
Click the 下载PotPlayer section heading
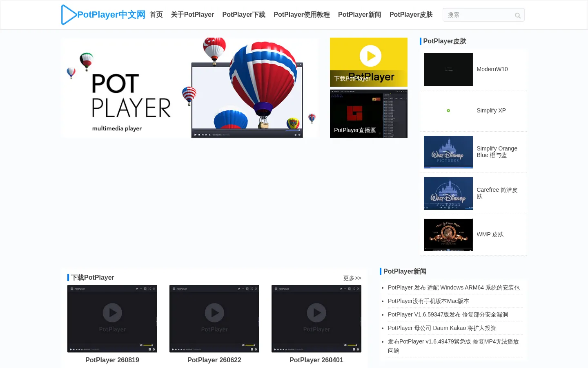point(93,278)
